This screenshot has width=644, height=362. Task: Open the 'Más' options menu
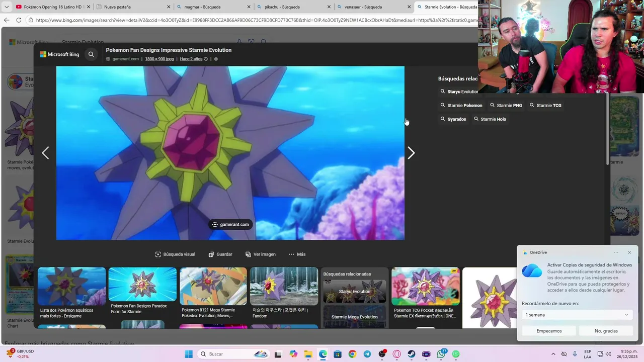click(x=297, y=254)
